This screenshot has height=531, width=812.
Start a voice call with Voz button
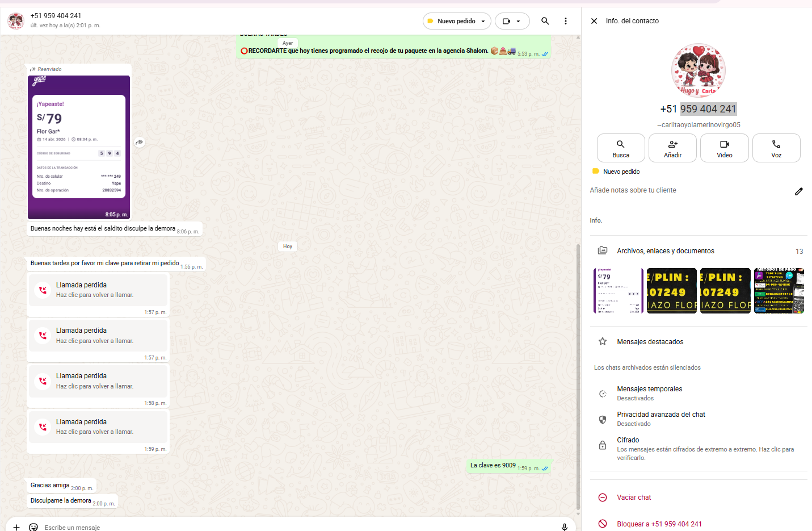coord(776,148)
